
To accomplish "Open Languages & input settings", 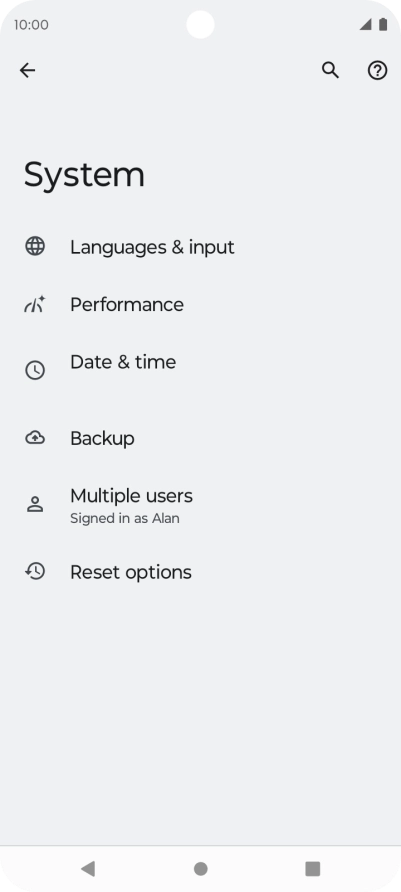I will (x=200, y=247).
